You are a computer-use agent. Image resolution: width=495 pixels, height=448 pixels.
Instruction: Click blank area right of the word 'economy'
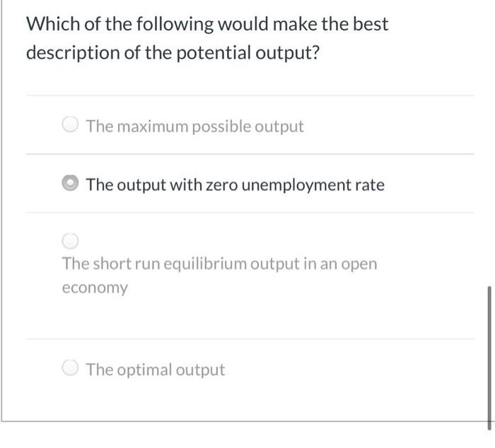click(x=283, y=288)
